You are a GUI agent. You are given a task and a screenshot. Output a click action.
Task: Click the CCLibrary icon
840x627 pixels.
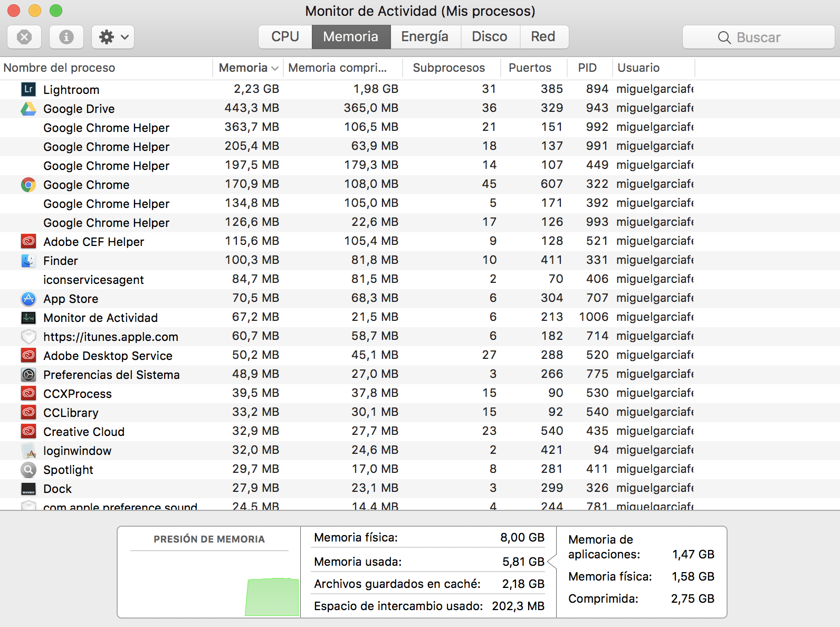click(28, 413)
